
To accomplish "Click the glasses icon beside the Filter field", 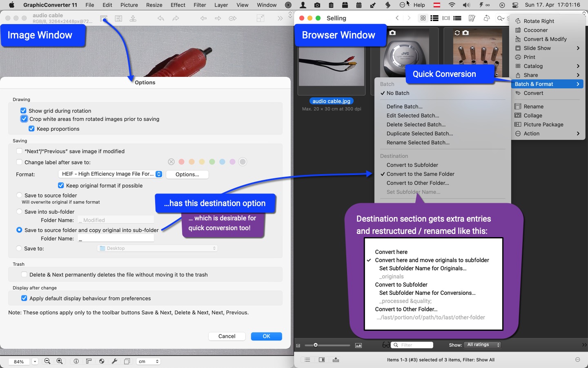I will (x=386, y=345).
